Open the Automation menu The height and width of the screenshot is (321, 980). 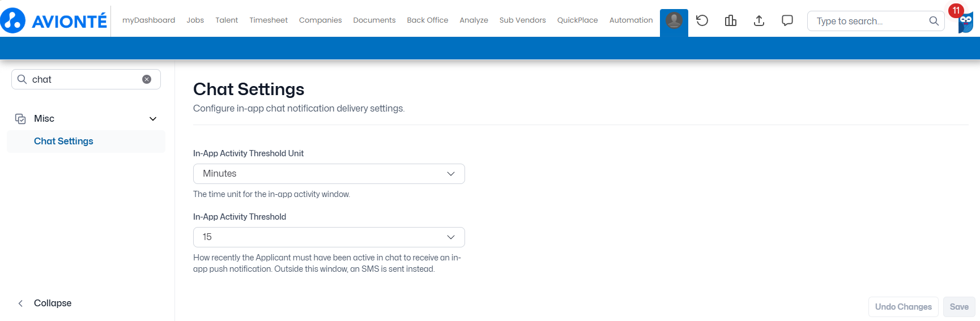click(x=631, y=20)
